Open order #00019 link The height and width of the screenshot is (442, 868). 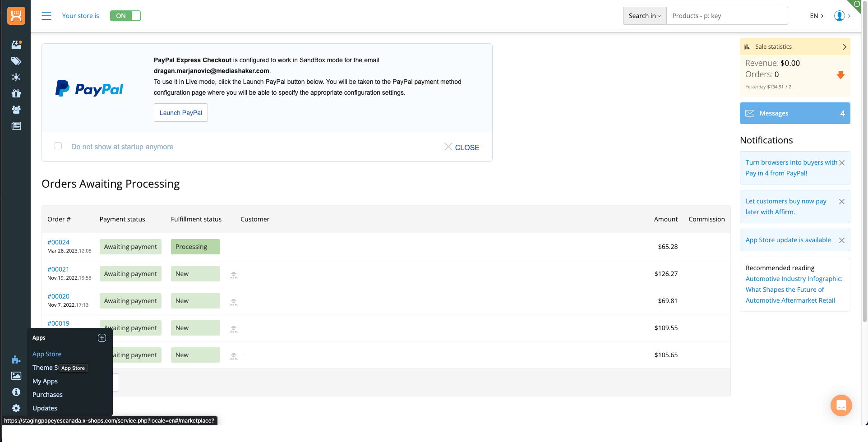click(x=58, y=323)
